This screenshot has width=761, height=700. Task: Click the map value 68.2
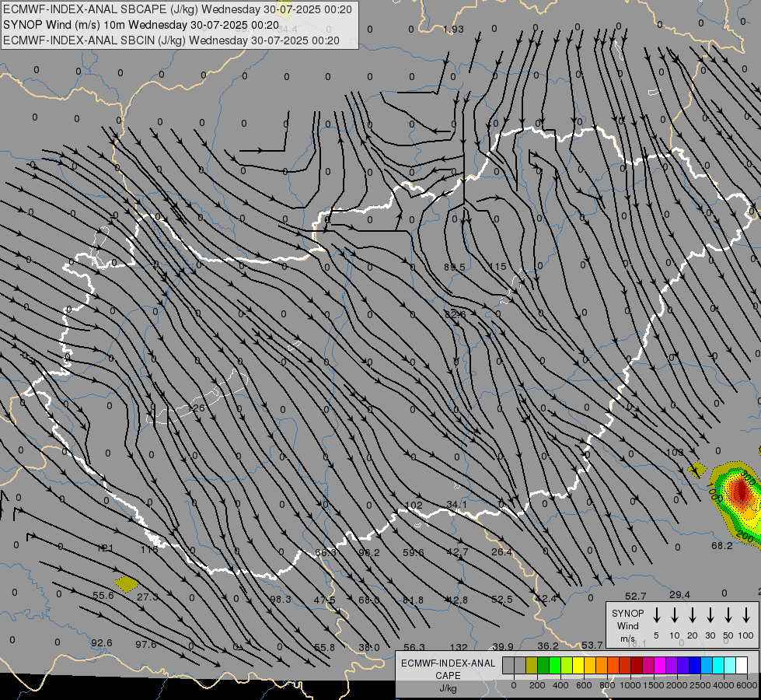(721, 545)
